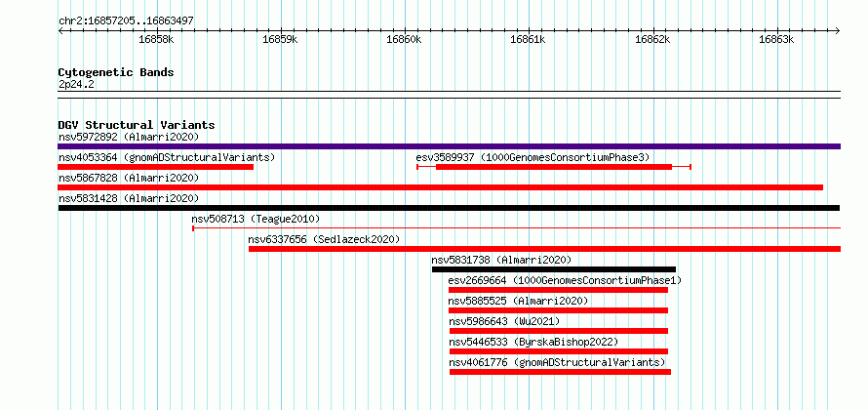This screenshot has width=868, height=410.
Task: Click the 16861k ruler mark
Action: (528, 39)
